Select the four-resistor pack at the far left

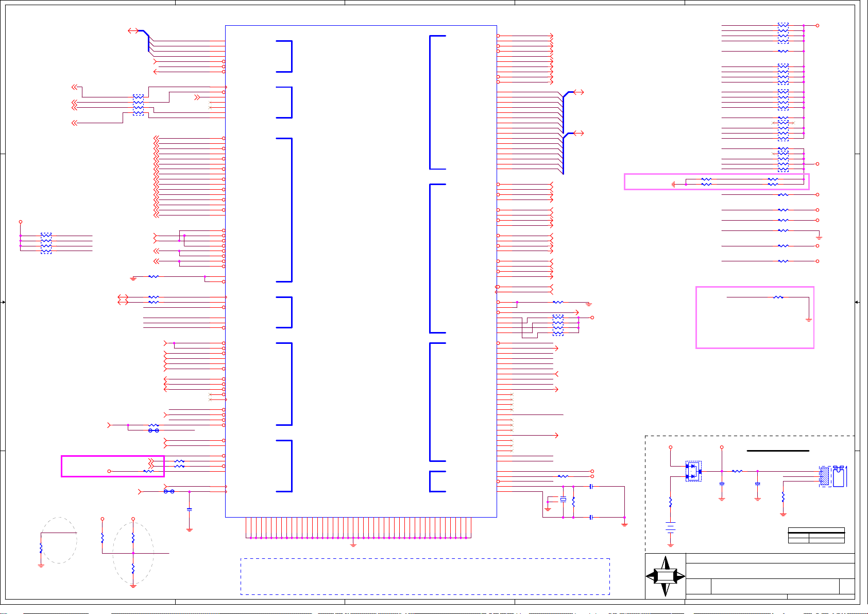click(46, 243)
